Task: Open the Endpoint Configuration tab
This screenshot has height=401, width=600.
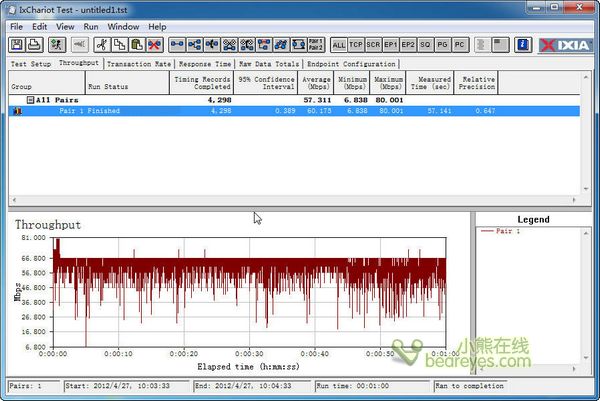Action: (351, 64)
